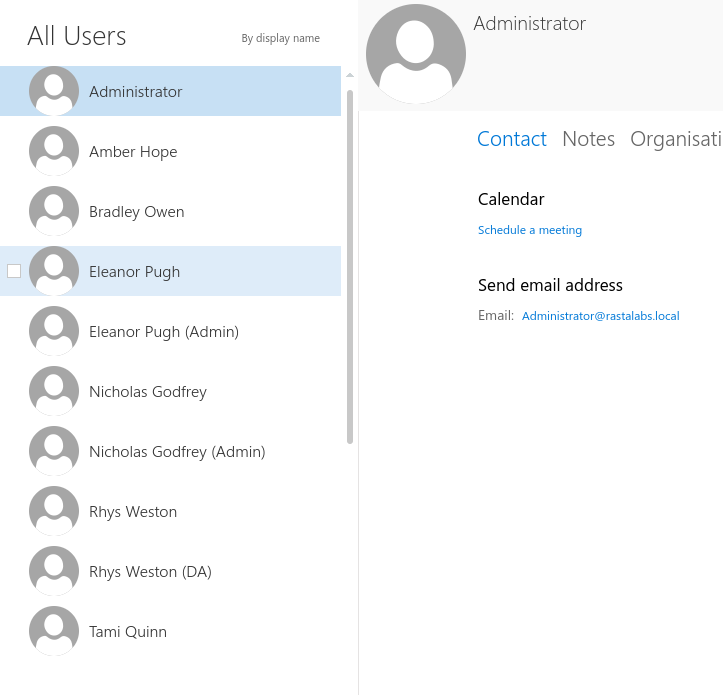
Task: Click the Rhys Weston (DA) avatar icon
Action: (54, 570)
